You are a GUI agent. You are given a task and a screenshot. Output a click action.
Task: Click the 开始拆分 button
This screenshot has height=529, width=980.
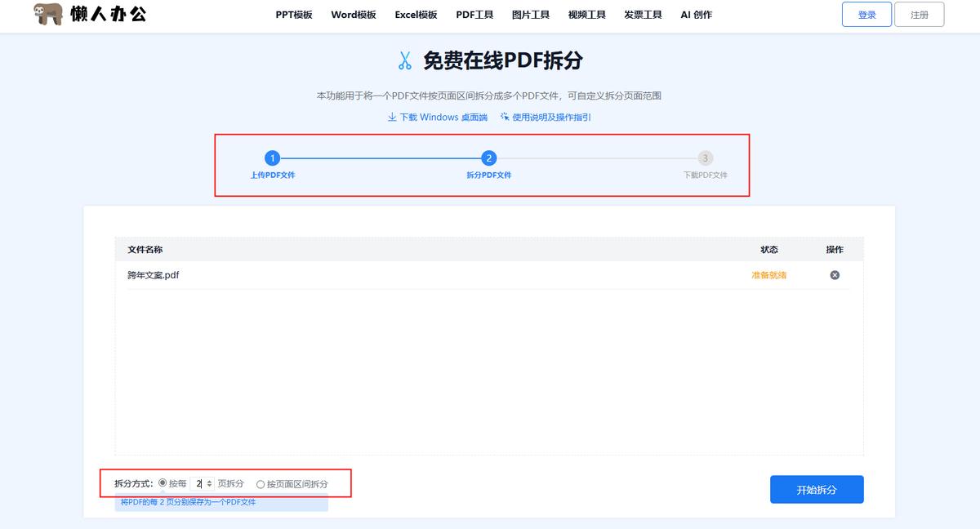tap(817, 489)
